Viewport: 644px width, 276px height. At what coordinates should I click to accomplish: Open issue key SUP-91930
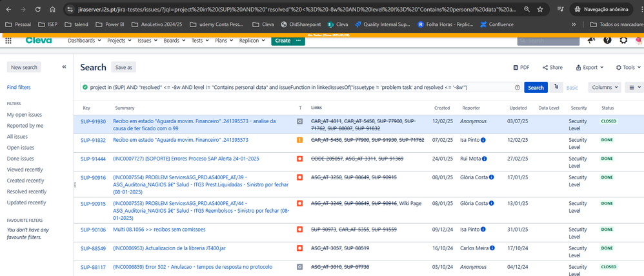point(93,122)
